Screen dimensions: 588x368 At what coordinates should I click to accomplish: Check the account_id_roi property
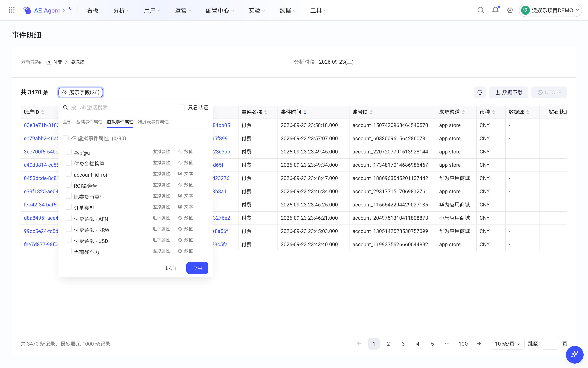[69, 174]
